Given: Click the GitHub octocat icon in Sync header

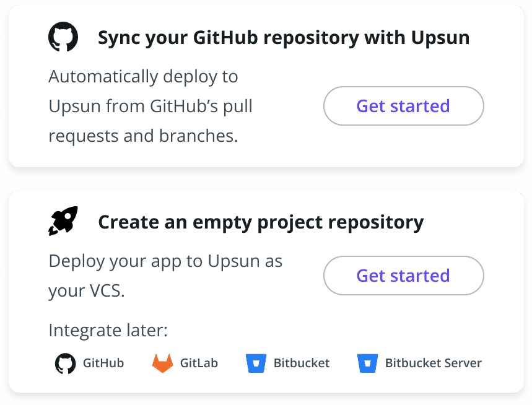Looking at the screenshot, I should point(63,37).
